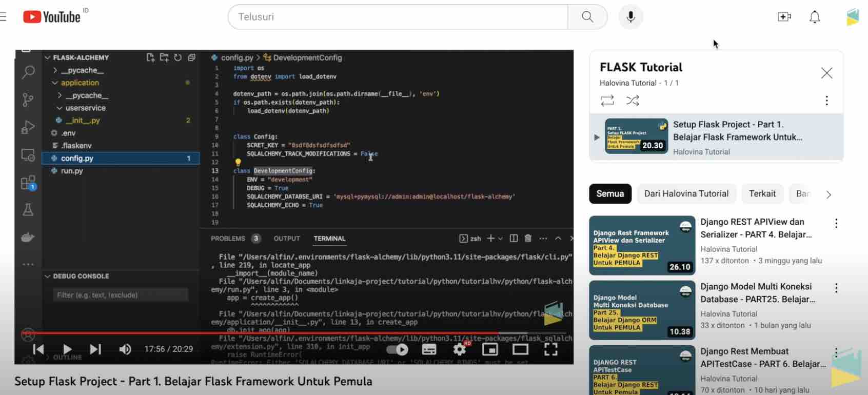Toggle autoplay switch in player

[398, 349]
